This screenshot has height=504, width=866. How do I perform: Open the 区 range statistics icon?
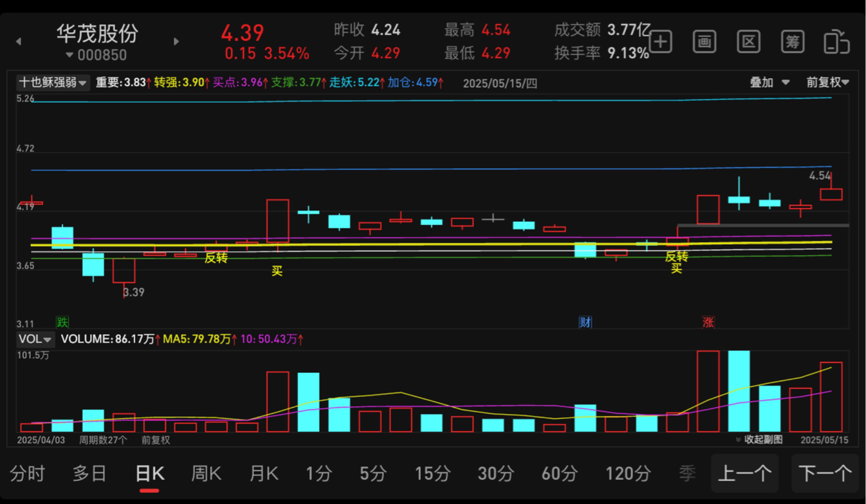(x=748, y=42)
